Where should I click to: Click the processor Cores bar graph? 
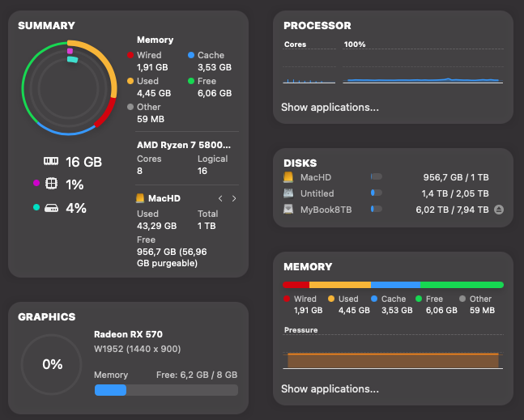pyautogui.click(x=309, y=66)
